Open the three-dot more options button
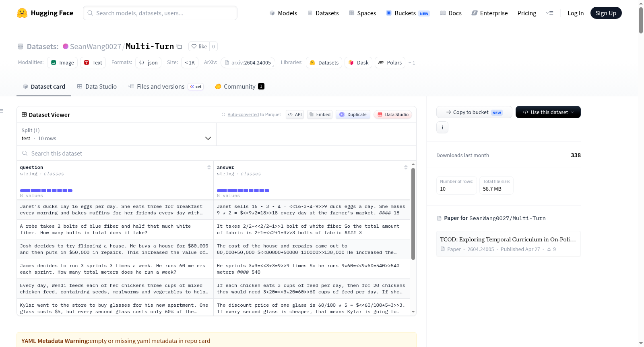The height and width of the screenshot is (347, 644). 442,127
